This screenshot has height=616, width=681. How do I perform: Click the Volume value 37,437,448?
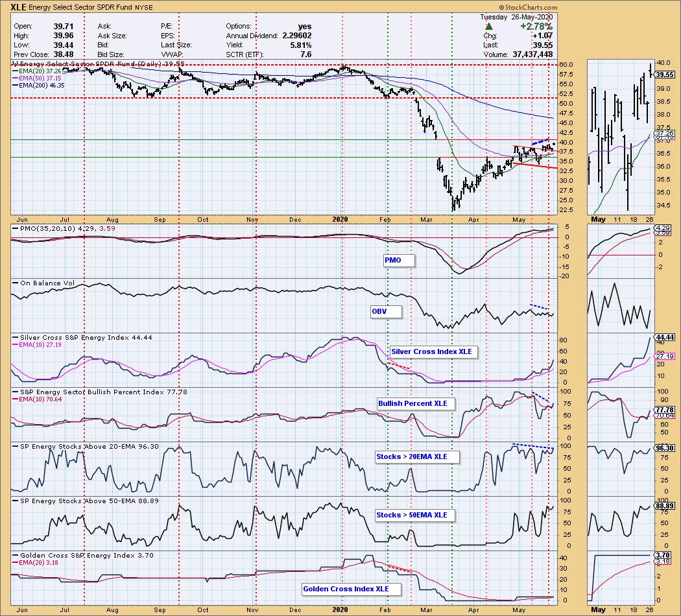coord(533,54)
